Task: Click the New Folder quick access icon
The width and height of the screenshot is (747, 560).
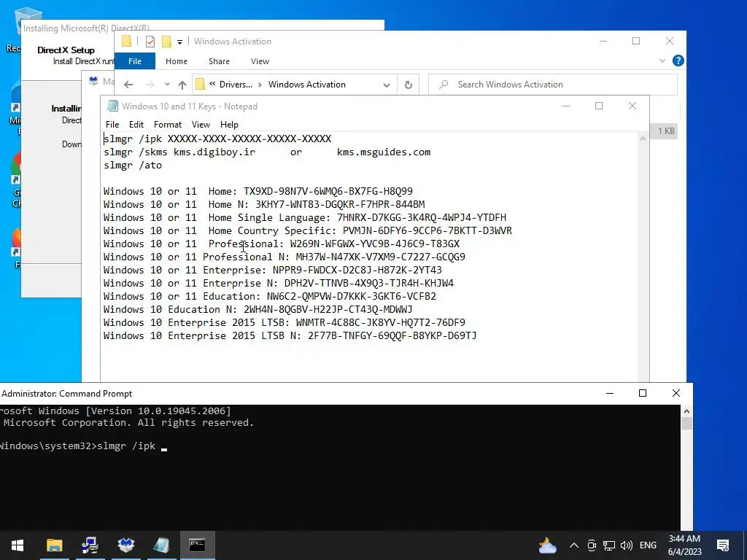Action: coord(166,42)
